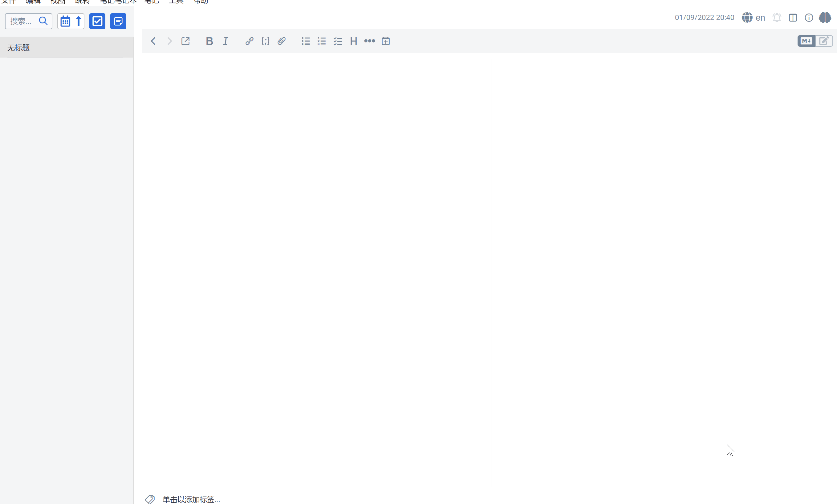Screen dimensions: 837x504
Task: Insert a heading with the H icon
Action: coord(353,41)
